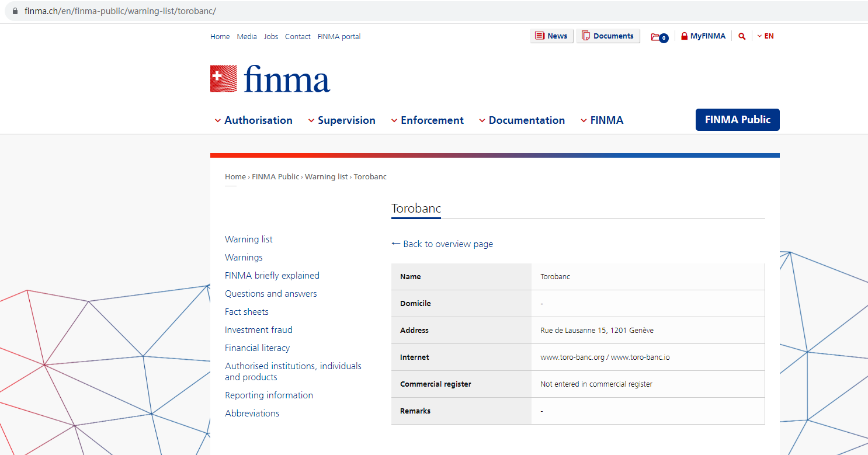Image resolution: width=868 pixels, height=455 pixels.
Task: Open the Contact top link
Action: point(298,37)
